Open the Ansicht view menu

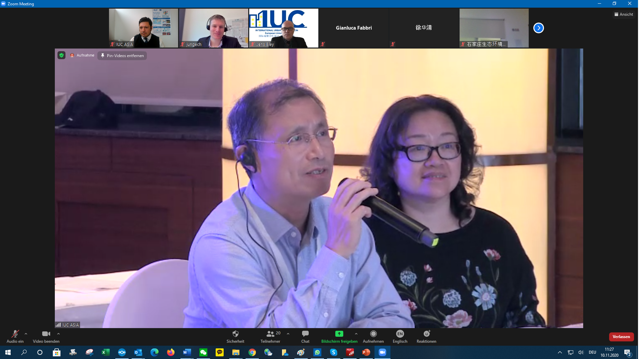coord(624,14)
